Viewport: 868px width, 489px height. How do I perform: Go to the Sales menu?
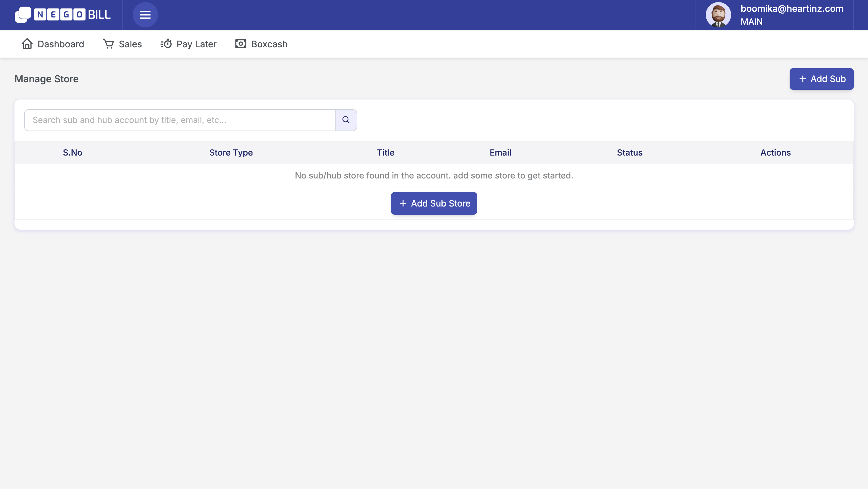coord(130,44)
